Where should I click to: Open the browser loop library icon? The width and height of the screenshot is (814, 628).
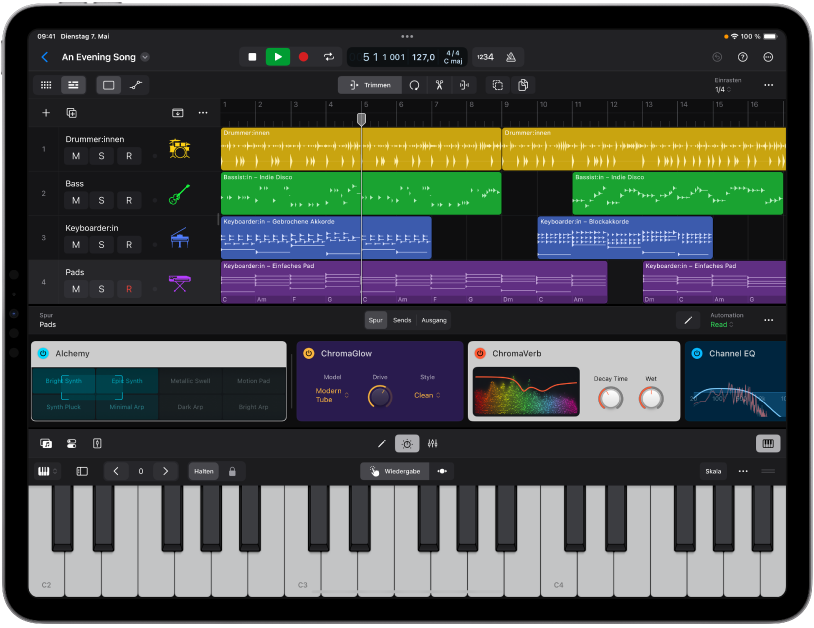[46, 444]
